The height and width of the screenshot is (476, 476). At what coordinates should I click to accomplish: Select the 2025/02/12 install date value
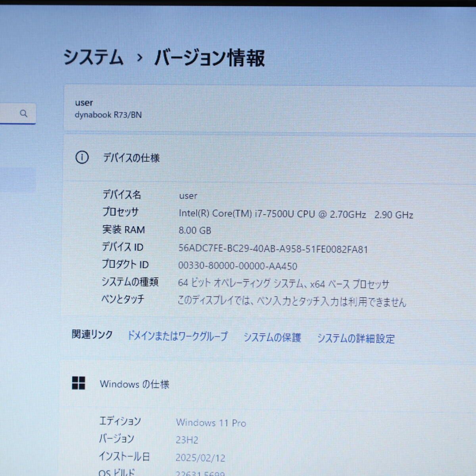pyautogui.click(x=200, y=458)
